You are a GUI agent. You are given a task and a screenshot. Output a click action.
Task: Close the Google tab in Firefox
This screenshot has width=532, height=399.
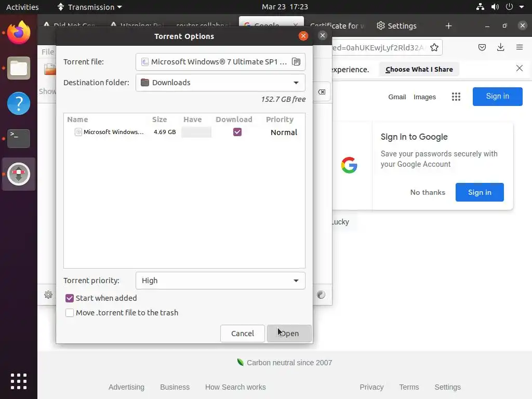click(296, 25)
